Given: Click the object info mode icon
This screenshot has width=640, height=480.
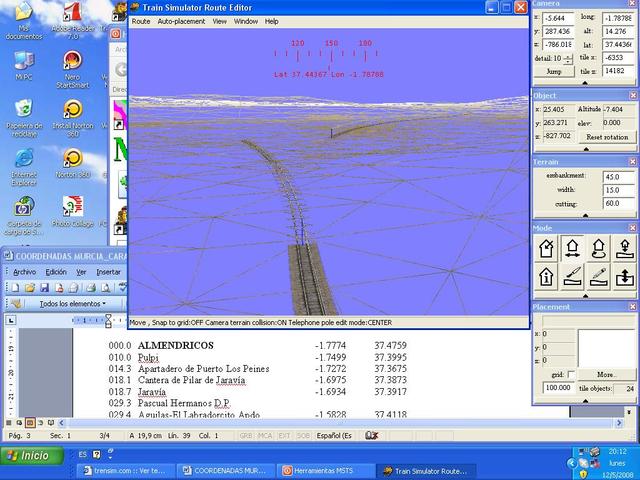Looking at the screenshot, I should tap(547, 276).
